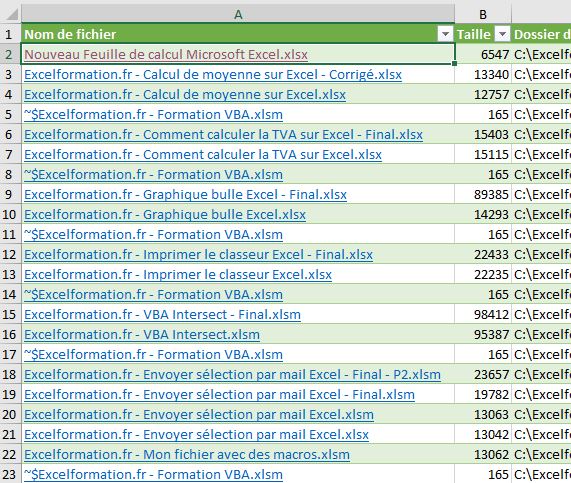Select the 165 size cell in row 5
This screenshot has width=571, height=483.
[483, 115]
